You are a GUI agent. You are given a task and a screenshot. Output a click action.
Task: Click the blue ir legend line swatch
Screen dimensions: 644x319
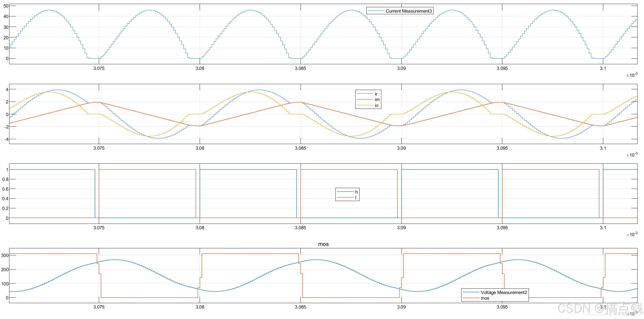(x=365, y=94)
